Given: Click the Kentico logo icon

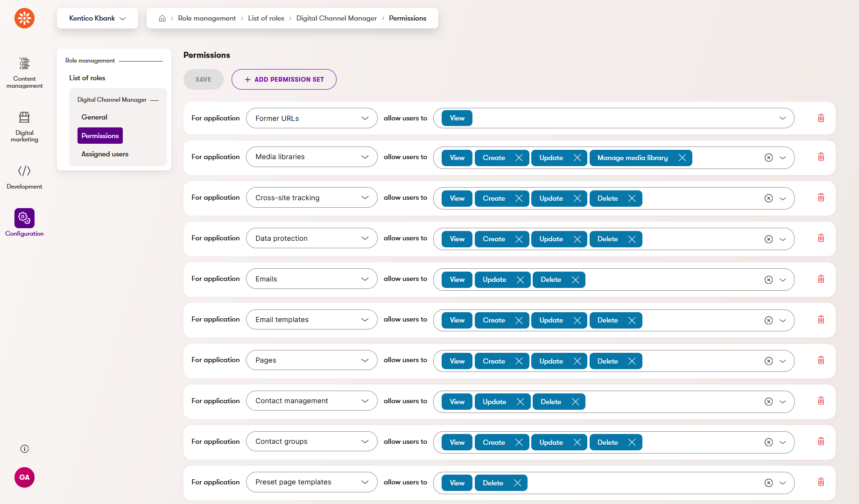Looking at the screenshot, I should coord(24,18).
